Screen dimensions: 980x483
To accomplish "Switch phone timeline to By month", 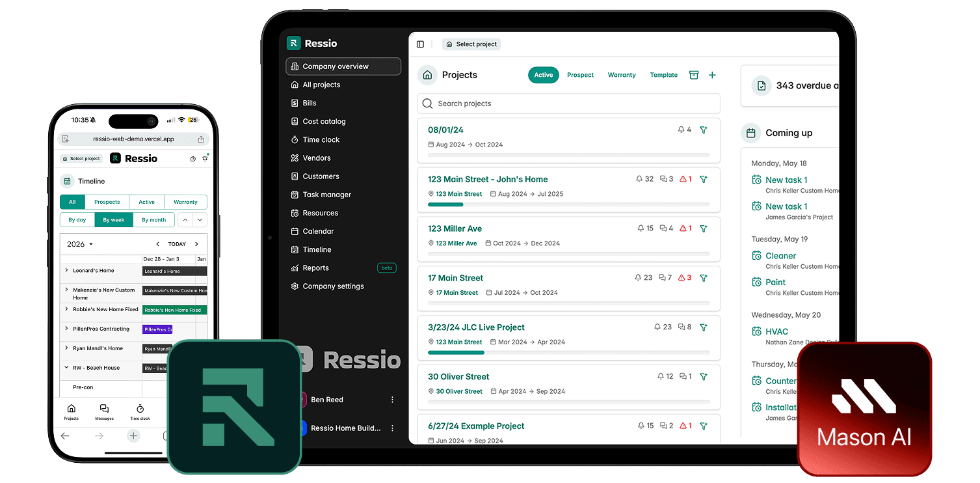I will point(154,220).
